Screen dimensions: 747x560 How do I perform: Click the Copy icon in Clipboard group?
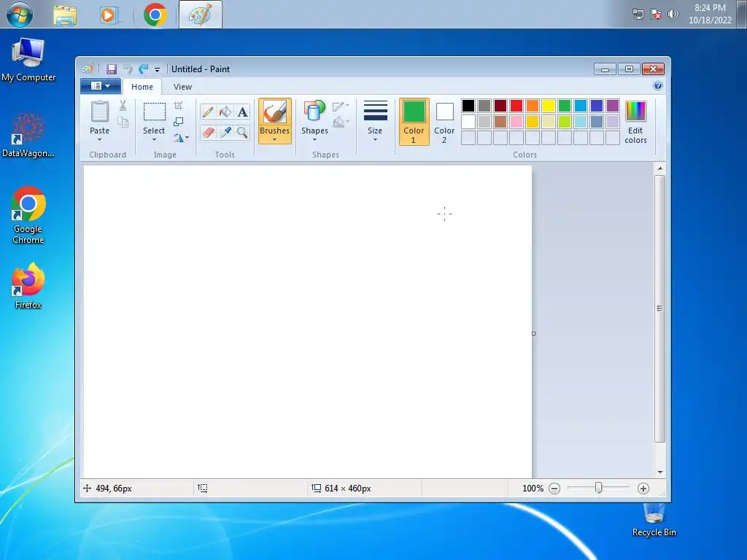123,122
